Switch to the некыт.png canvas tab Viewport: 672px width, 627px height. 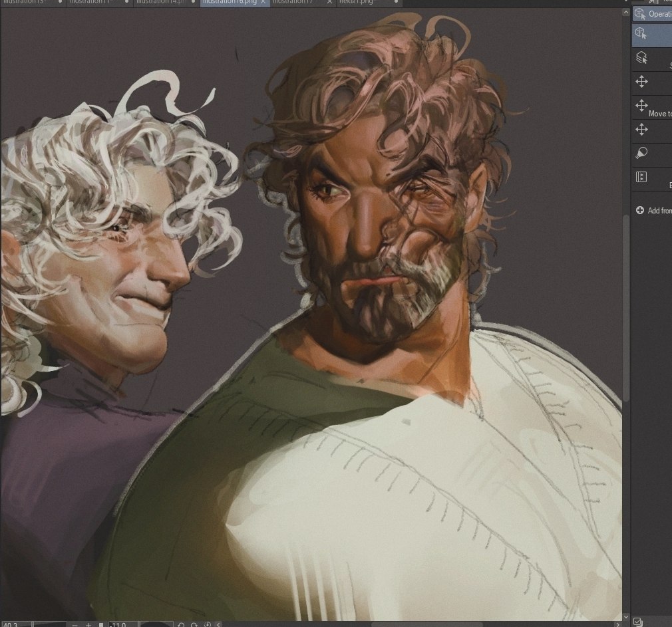click(x=369, y=2)
